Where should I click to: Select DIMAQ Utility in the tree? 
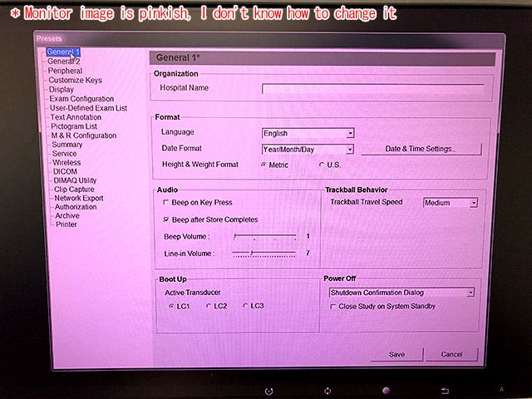[x=75, y=180]
